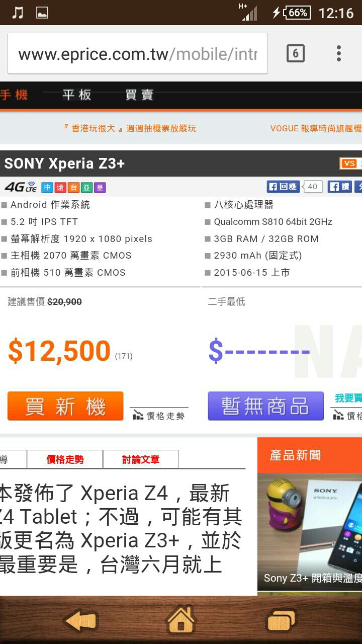Screen dimensions: 362x644
Task: Open the VOGUE 報導時尚旗艦機 link
Action: (316, 128)
